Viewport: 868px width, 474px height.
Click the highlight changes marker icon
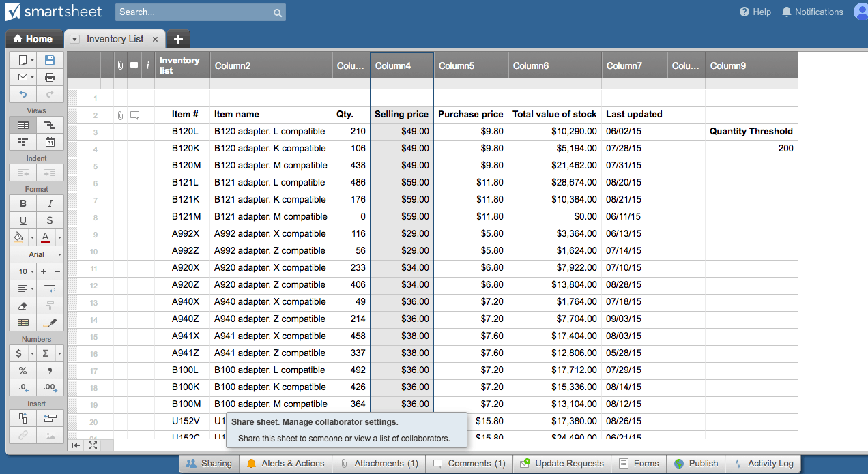pyautogui.click(x=50, y=323)
